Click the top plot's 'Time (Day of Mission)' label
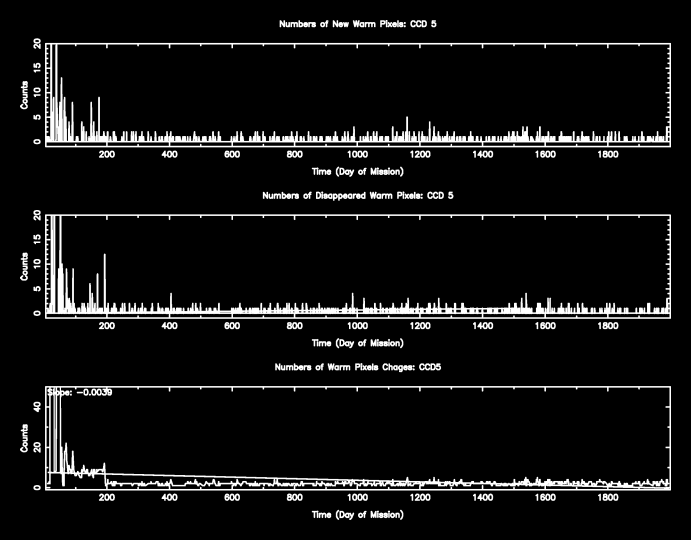 357,171
